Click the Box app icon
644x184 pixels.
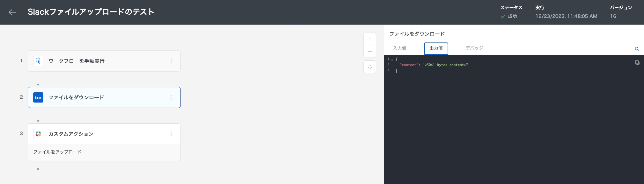click(38, 97)
